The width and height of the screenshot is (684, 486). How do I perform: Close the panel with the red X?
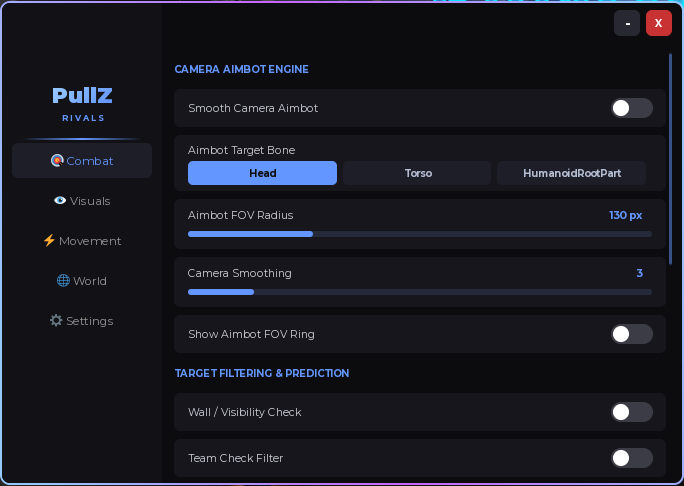[659, 23]
